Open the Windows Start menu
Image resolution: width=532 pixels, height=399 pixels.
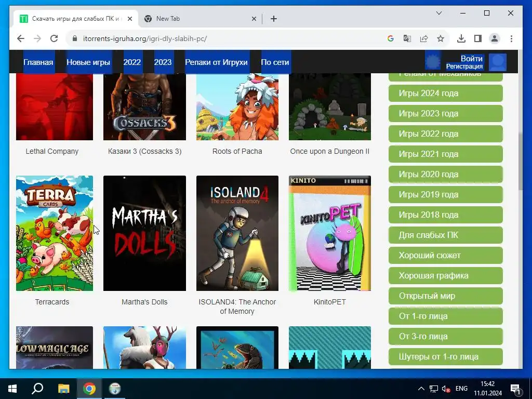pyautogui.click(x=12, y=389)
